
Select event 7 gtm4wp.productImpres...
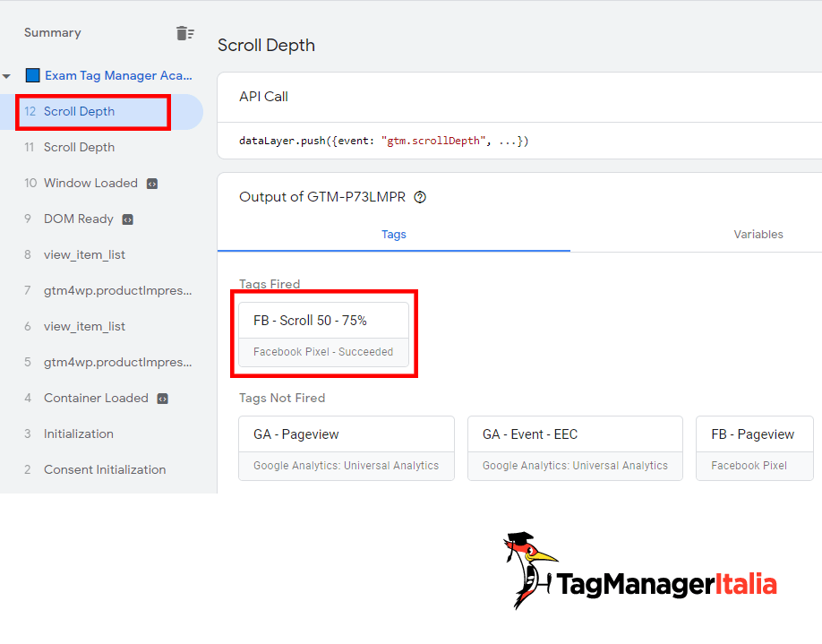click(102, 290)
